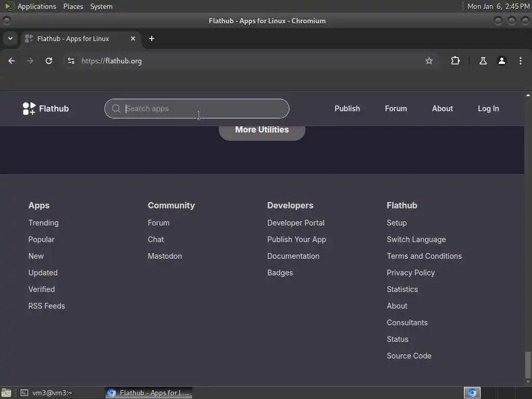Open the Privacy Policy link
Image resolution: width=532 pixels, height=399 pixels.
[x=410, y=273]
